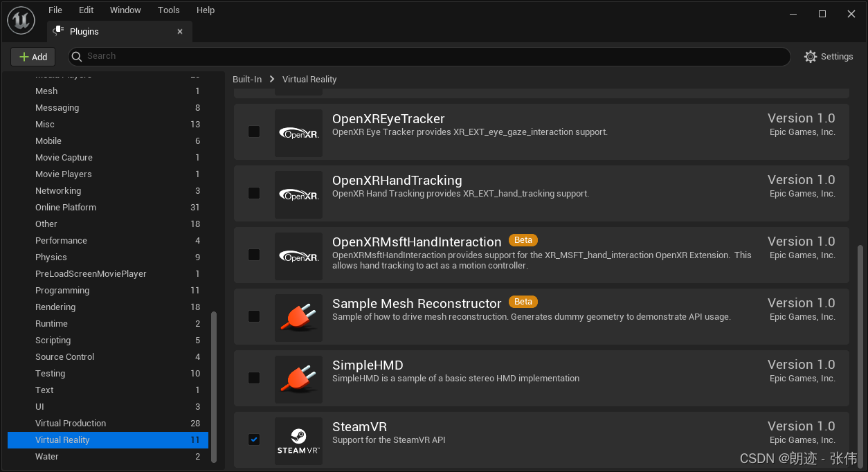Select the Scripting category
Image resolution: width=868 pixels, height=472 pixels.
[x=108, y=341]
